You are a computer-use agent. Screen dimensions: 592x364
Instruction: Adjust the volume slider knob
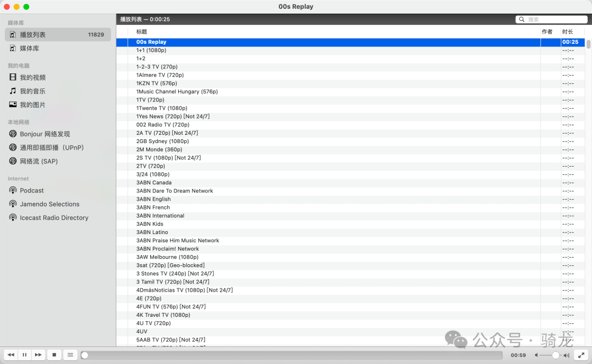pos(555,355)
